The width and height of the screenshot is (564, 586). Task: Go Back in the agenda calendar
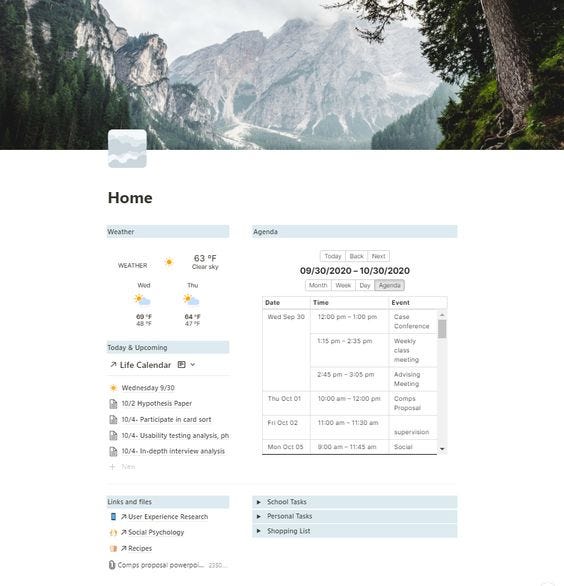(357, 256)
